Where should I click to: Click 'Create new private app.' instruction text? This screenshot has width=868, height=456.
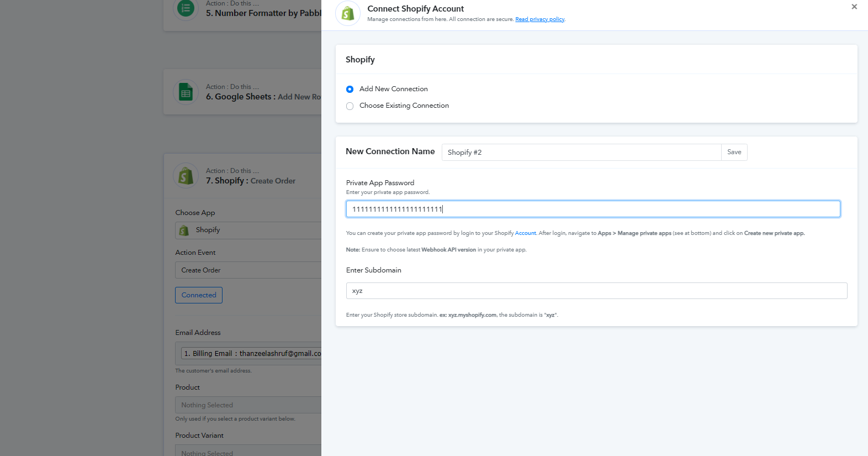click(774, 233)
